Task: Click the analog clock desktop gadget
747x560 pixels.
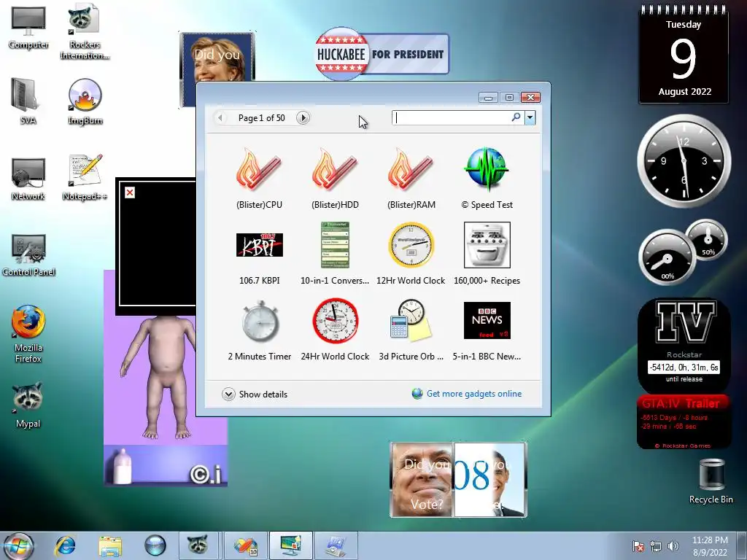Action: tap(684, 161)
